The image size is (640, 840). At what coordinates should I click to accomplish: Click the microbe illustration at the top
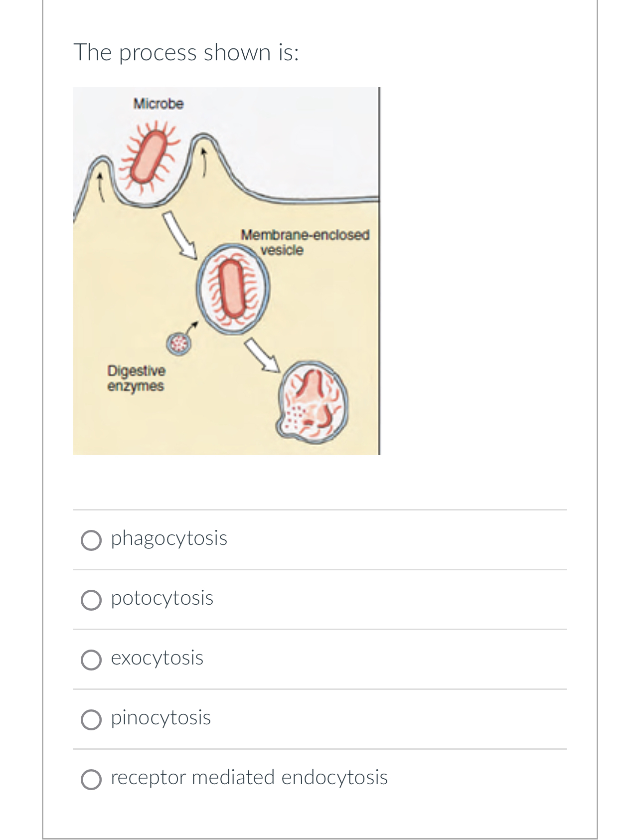pyautogui.click(x=150, y=157)
